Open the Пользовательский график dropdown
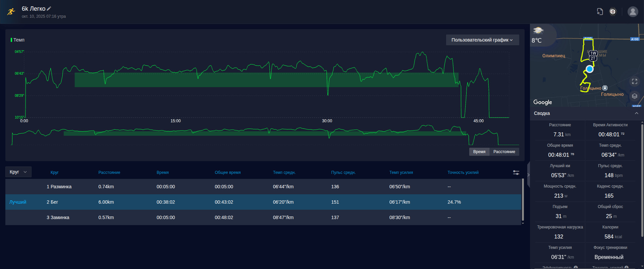The height and width of the screenshot is (269, 644). point(482,40)
